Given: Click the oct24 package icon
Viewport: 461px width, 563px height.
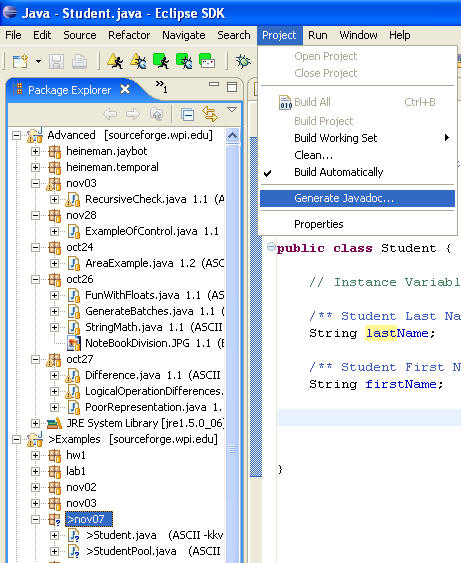Looking at the screenshot, I should coord(55,247).
